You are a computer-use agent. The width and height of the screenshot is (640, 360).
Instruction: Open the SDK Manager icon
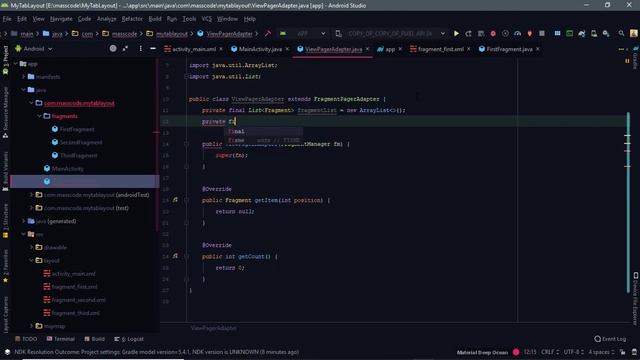coord(607,33)
